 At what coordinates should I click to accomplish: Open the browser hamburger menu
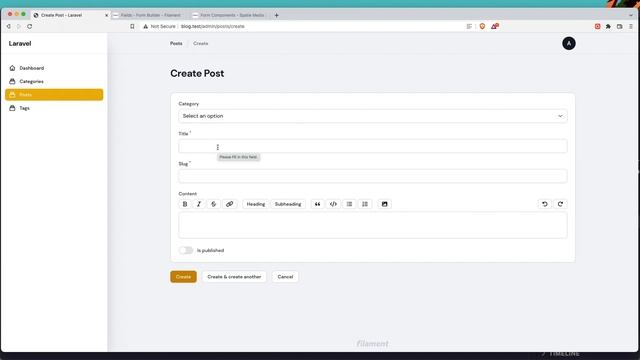[x=631, y=26]
